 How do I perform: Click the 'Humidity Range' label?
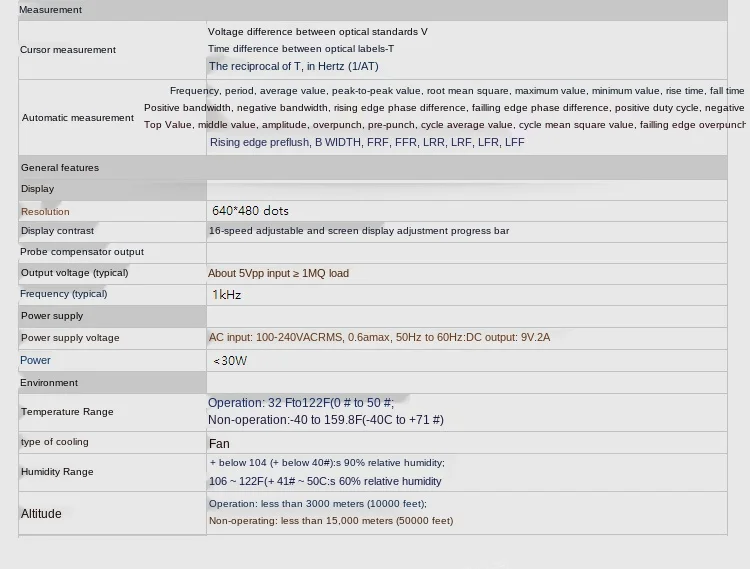click(57, 472)
